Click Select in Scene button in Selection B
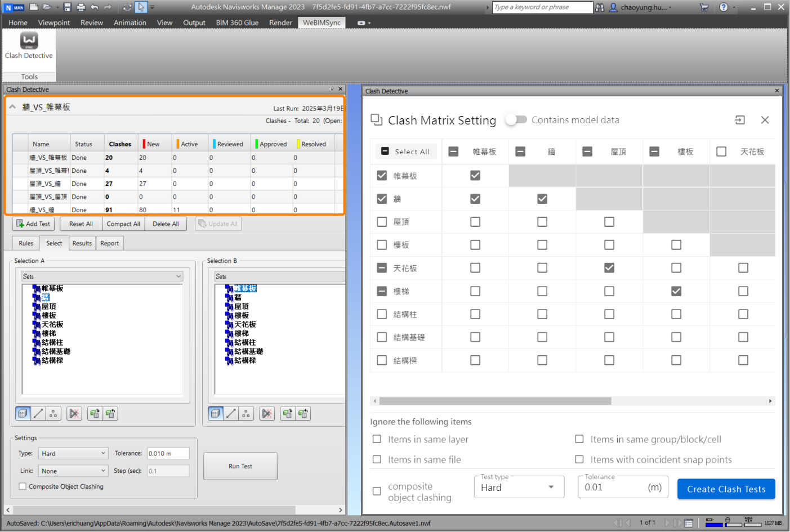The height and width of the screenshot is (532, 790). point(303,414)
